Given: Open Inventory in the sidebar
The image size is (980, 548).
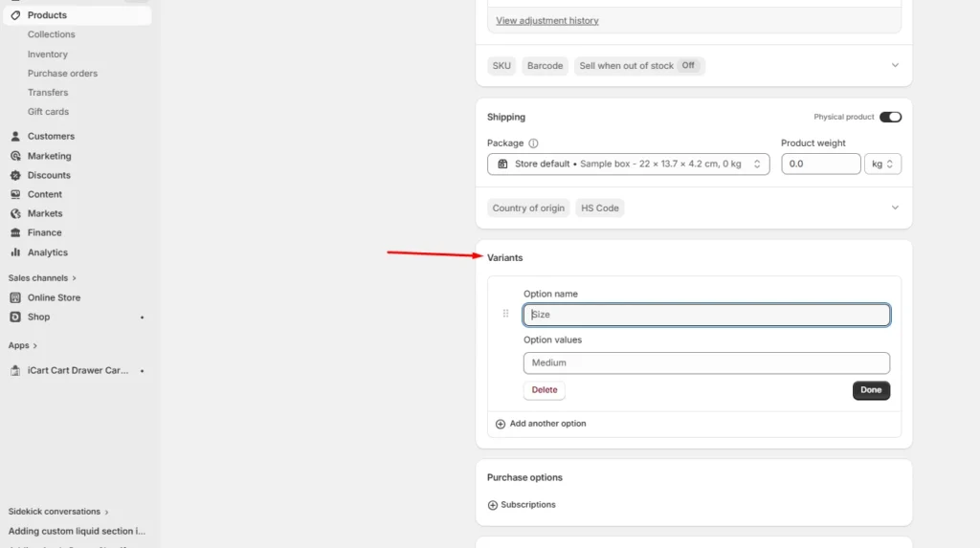Looking at the screenshot, I should pos(48,55).
